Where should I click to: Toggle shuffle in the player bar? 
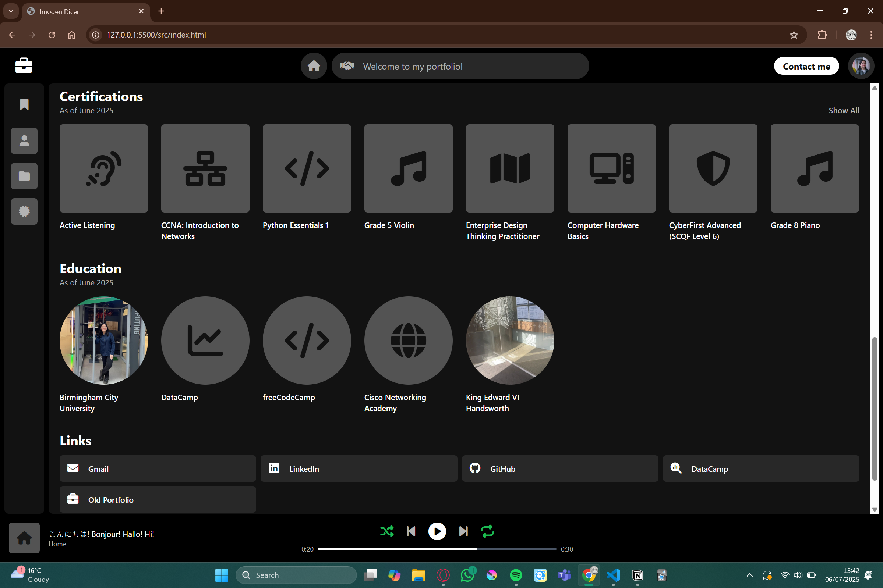(x=387, y=531)
